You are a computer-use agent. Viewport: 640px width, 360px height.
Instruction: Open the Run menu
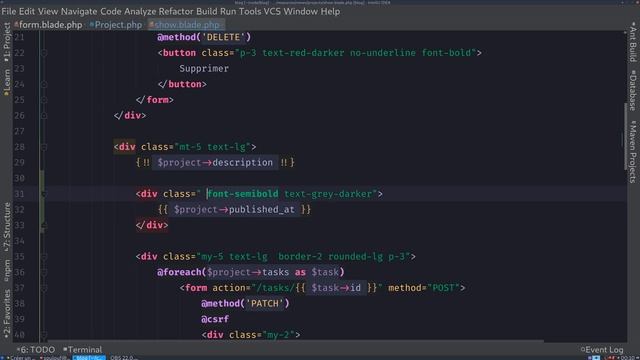pos(228,11)
